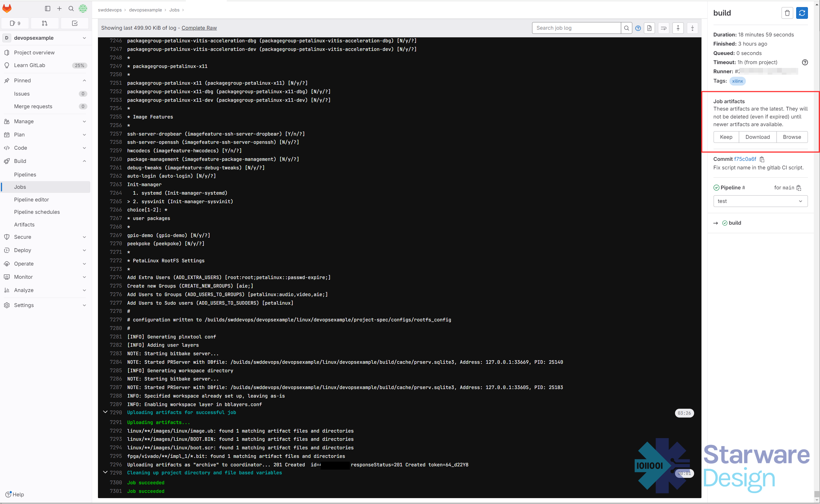The width and height of the screenshot is (820, 504).
Task: Show the raw job log
Action: 649,28
